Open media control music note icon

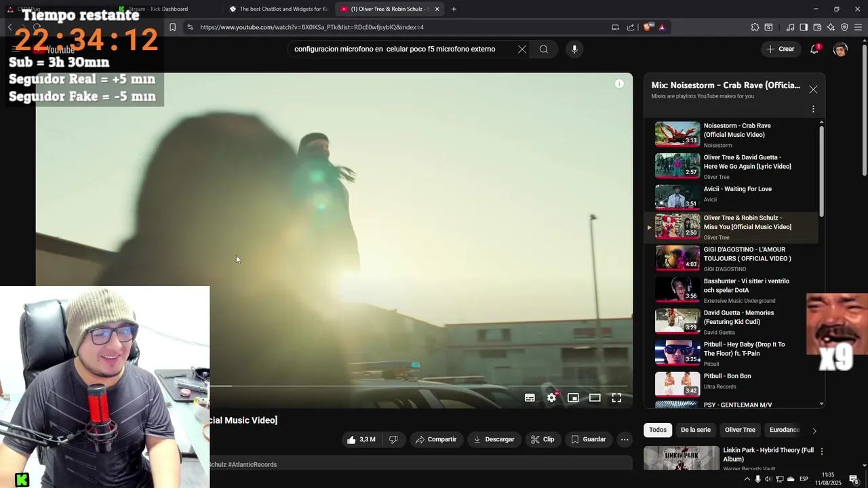pos(790,27)
